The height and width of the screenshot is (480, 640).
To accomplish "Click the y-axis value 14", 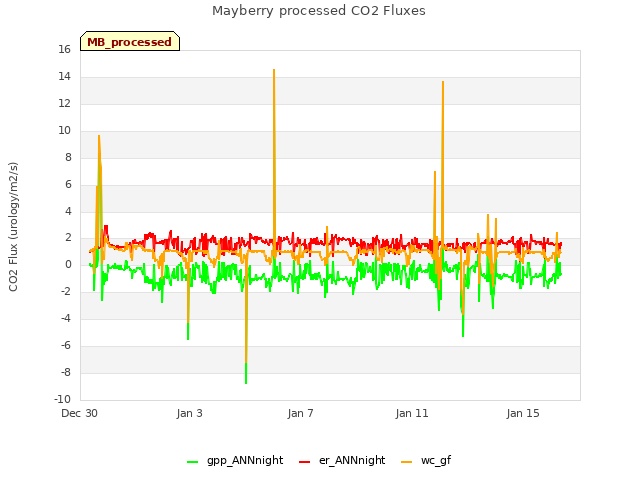I will (x=64, y=77).
